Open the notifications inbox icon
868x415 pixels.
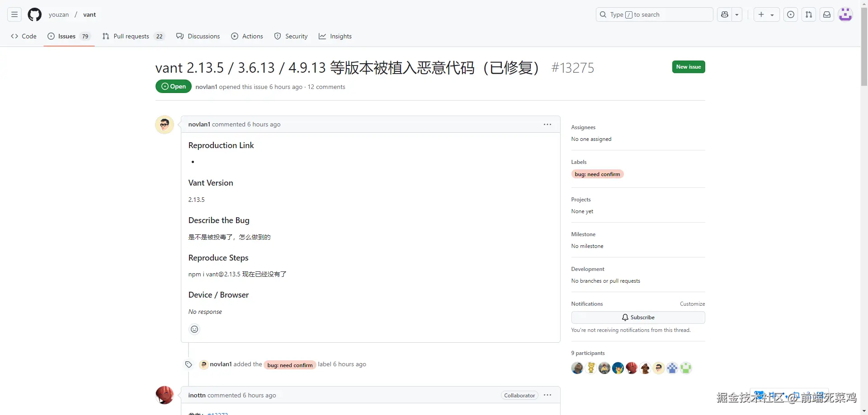[826, 14]
